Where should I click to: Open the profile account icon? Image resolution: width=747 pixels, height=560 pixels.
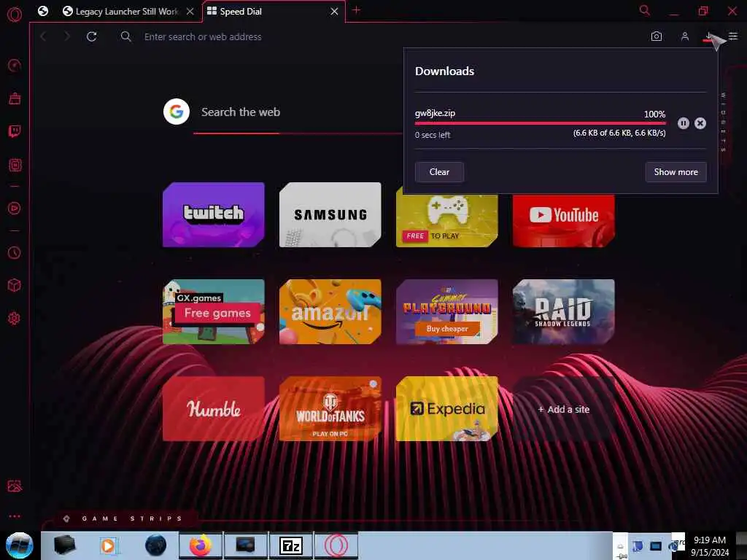click(684, 36)
